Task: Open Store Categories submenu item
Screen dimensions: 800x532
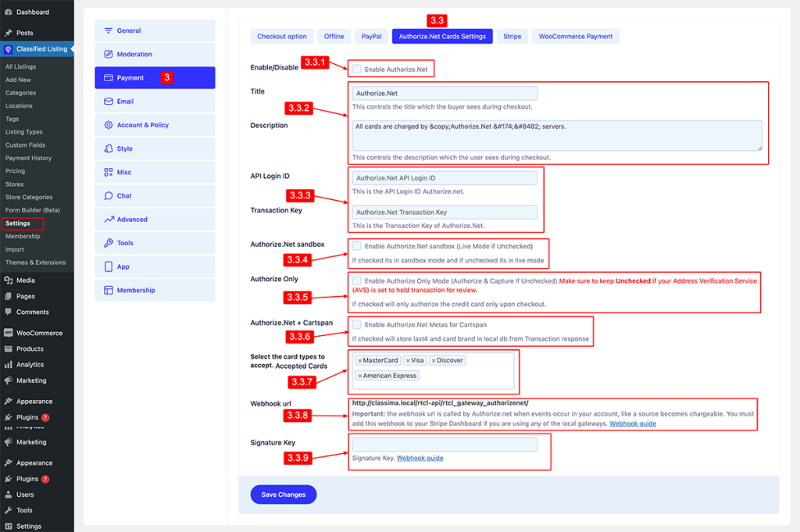Action: 29,197
